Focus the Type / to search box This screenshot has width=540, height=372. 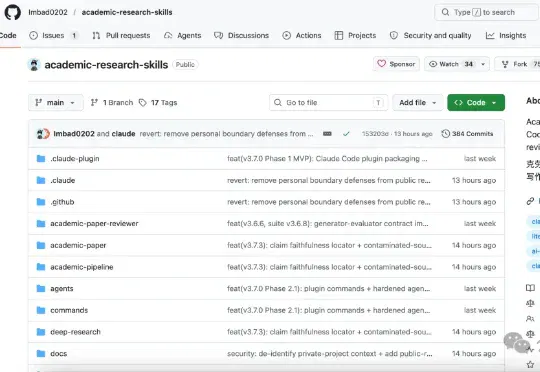click(x=486, y=12)
